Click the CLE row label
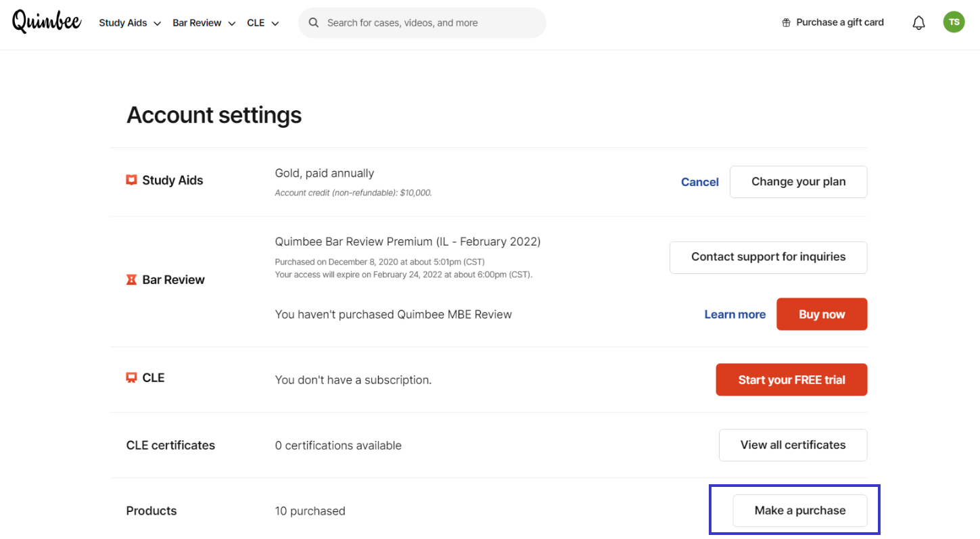The height and width of the screenshot is (539, 980). 154,378
